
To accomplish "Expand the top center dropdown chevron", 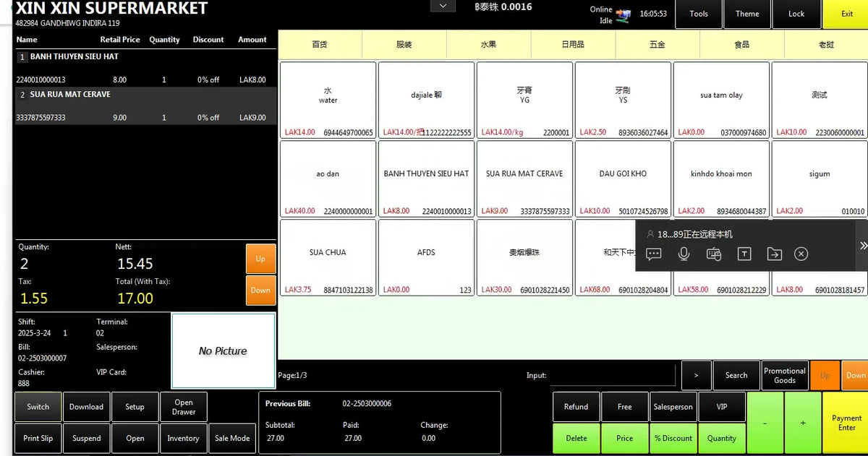I will point(443,6).
